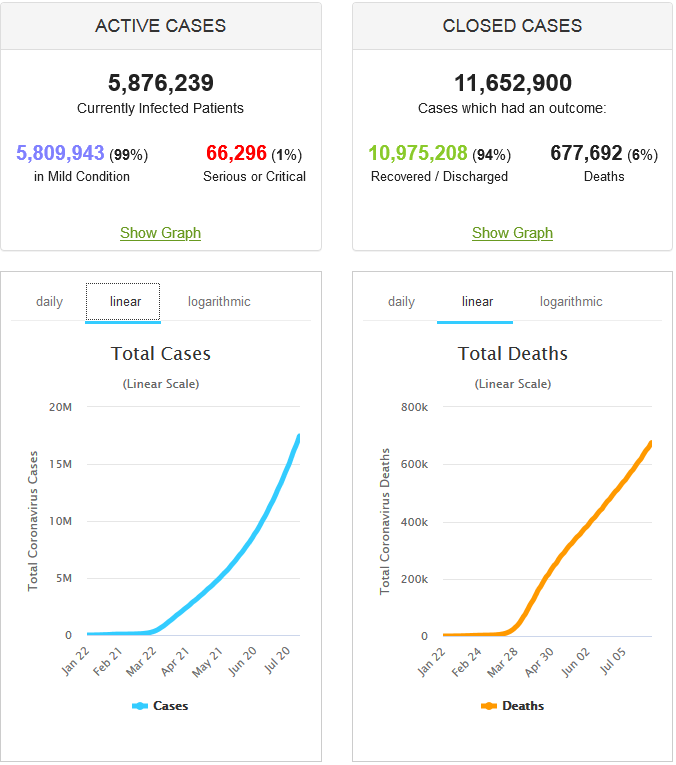The width and height of the screenshot is (676, 765).
Task: Click the (94%) recovered percentage
Action: [x=492, y=155]
